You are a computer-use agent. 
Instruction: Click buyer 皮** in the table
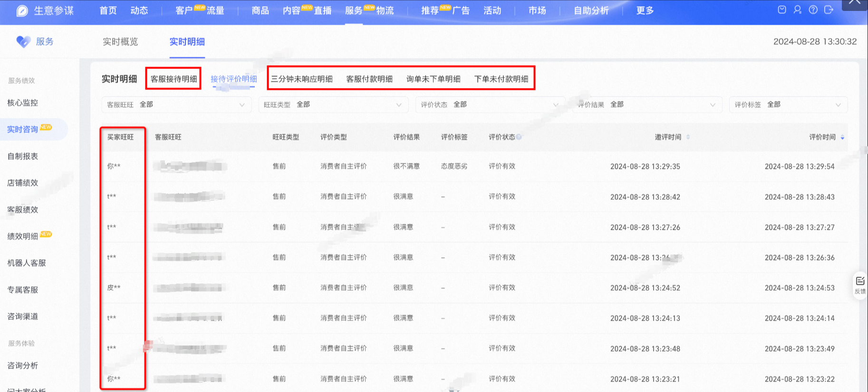[x=114, y=287]
